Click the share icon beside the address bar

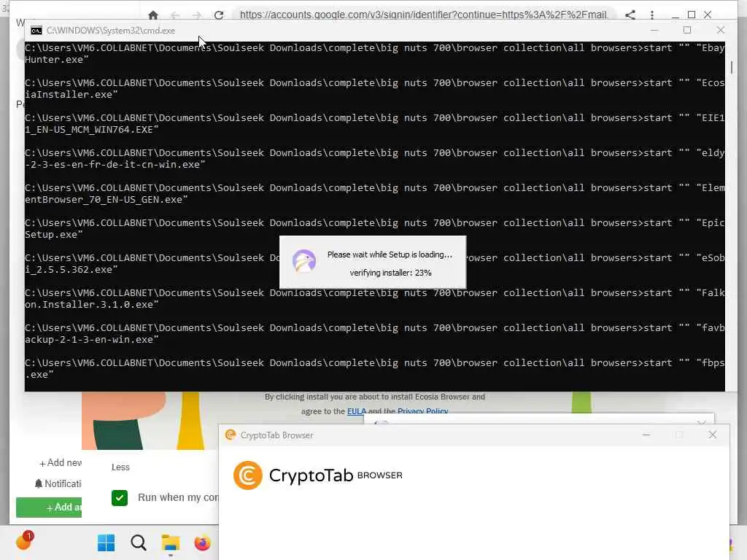click(630, 15)
